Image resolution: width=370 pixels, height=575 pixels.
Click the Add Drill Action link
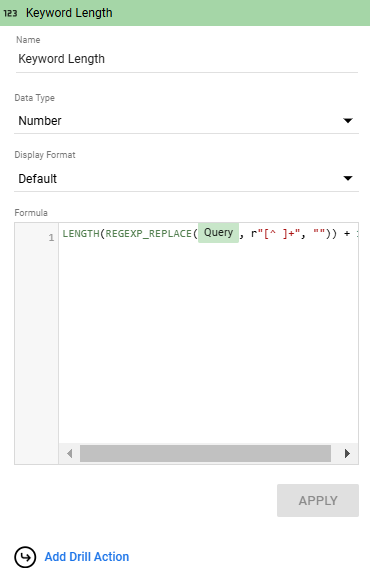[87, 557]
